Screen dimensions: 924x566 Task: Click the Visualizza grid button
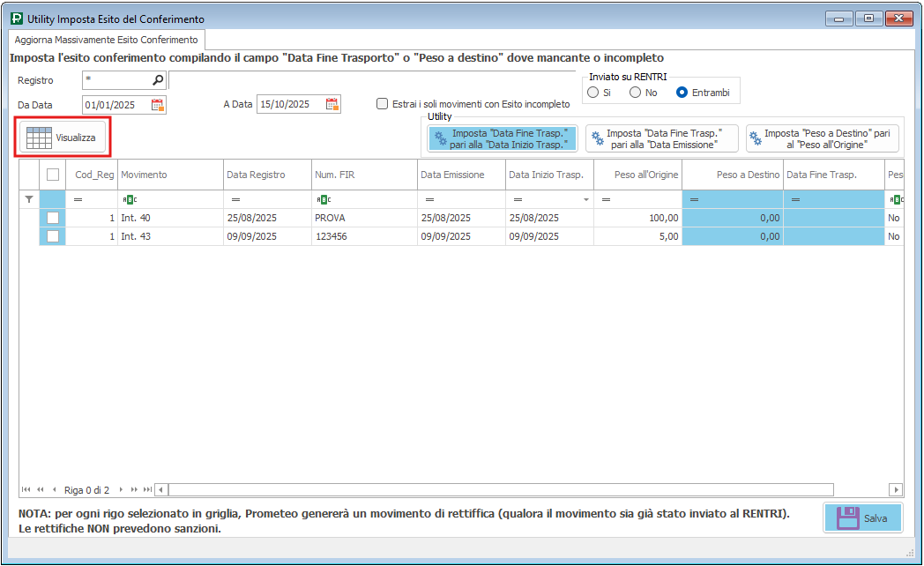(x=62, y=138)
